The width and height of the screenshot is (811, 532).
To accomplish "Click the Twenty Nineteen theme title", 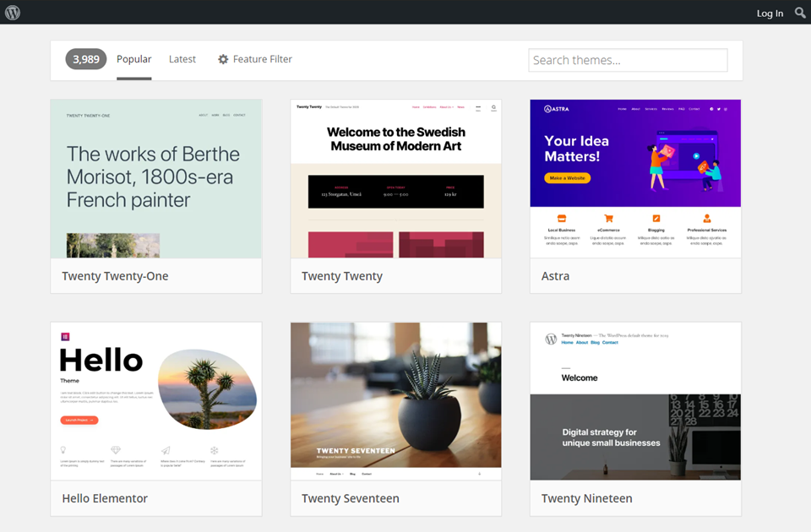I will tap(587, 498).
